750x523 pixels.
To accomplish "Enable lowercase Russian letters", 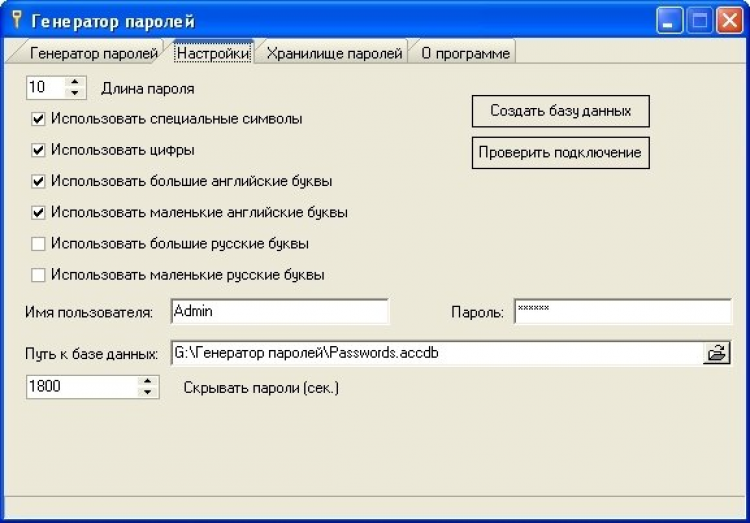I will [39, 274].
